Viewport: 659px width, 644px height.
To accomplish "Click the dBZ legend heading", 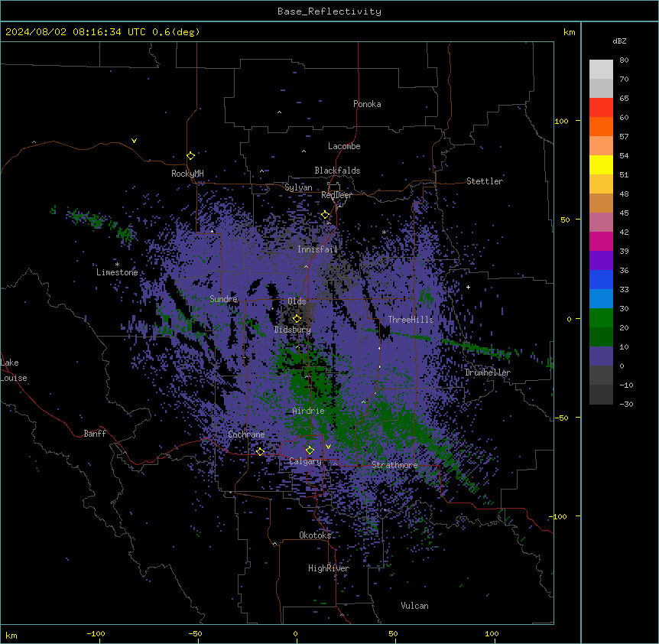I will point(619,41).
